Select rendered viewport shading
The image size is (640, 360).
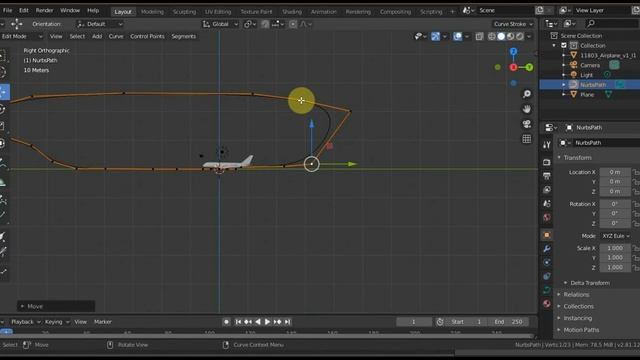(520, 36)
